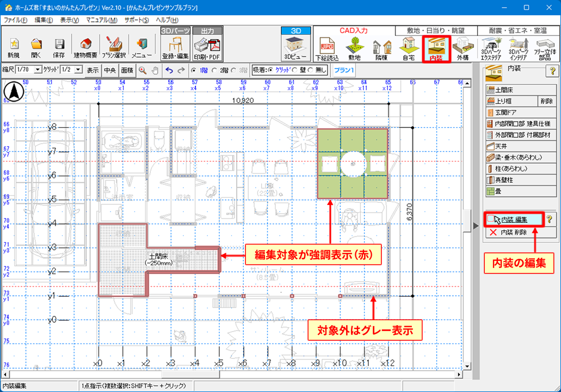561x392 pixels.
Task: Click the 玄関ドア button
Action: pos(521,113)
